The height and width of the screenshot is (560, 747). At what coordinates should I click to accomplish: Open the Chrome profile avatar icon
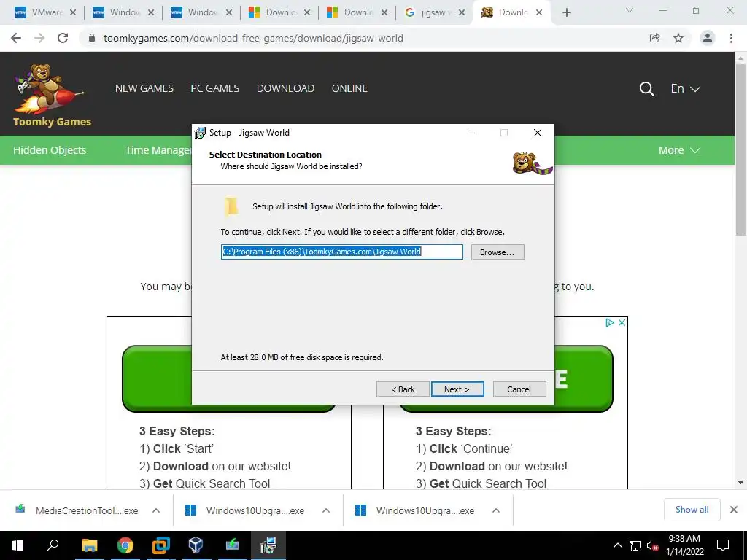point(708,38)
